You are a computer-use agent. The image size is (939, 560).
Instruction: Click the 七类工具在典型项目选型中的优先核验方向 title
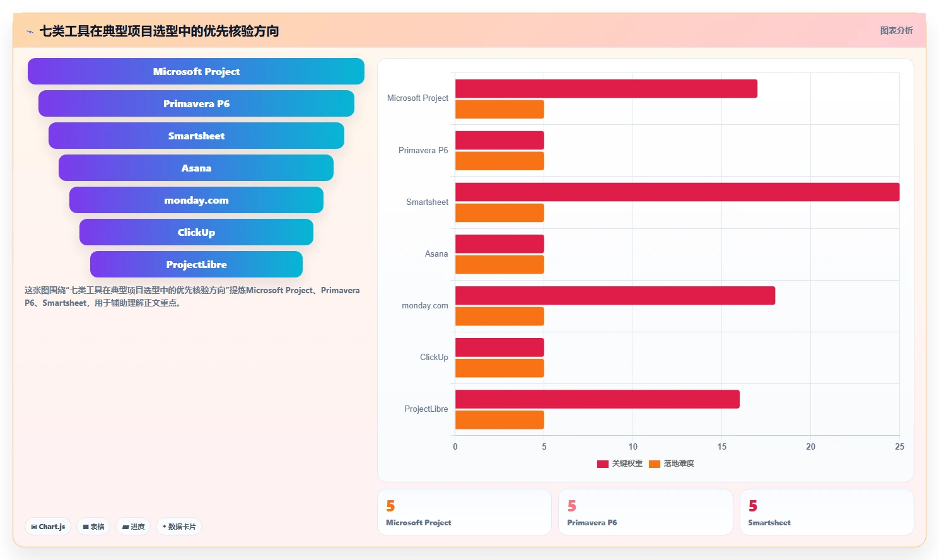click(x=159, y=31)
